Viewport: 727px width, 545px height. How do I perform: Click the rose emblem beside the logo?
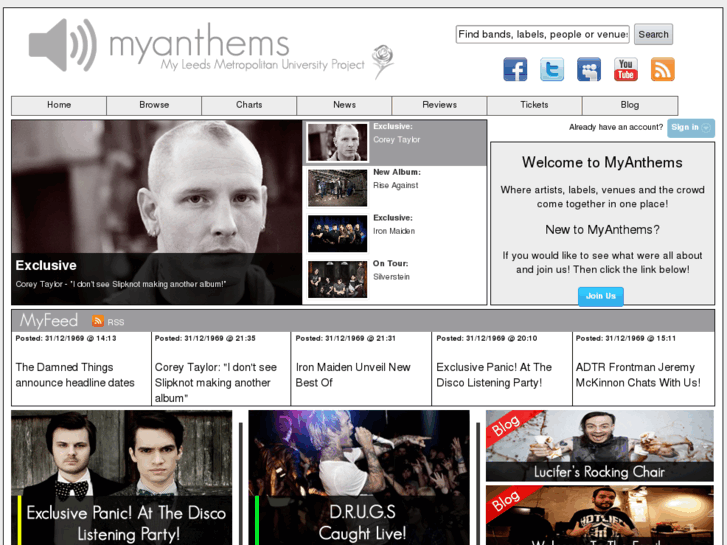383,61
